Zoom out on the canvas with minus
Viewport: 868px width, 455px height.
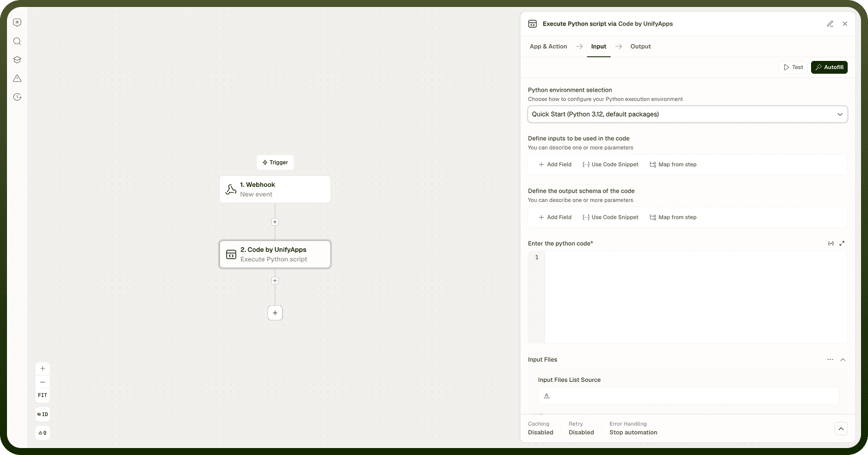pyautogui.click(x=42, y=382)
